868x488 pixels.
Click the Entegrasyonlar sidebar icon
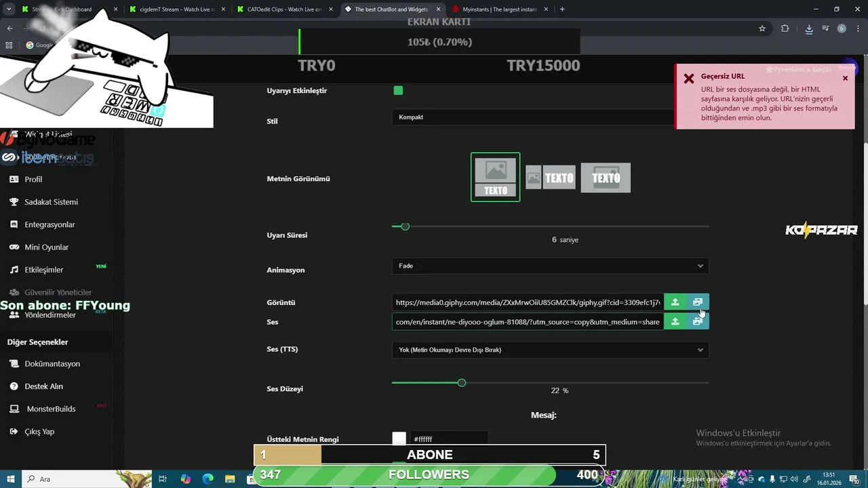point(14,224)
